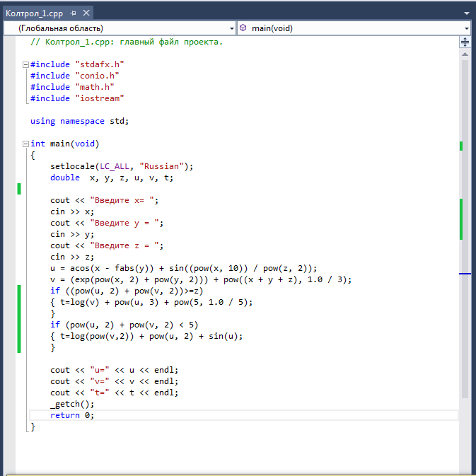Click the vertical scrollbar thumb
This screenshot has width=476, height=476.
pyautogui.click(x=465, y=229)
